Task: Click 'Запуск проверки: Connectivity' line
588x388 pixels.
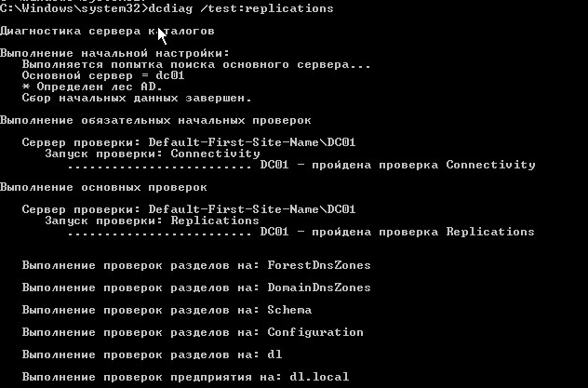Action: pos(153,154)
